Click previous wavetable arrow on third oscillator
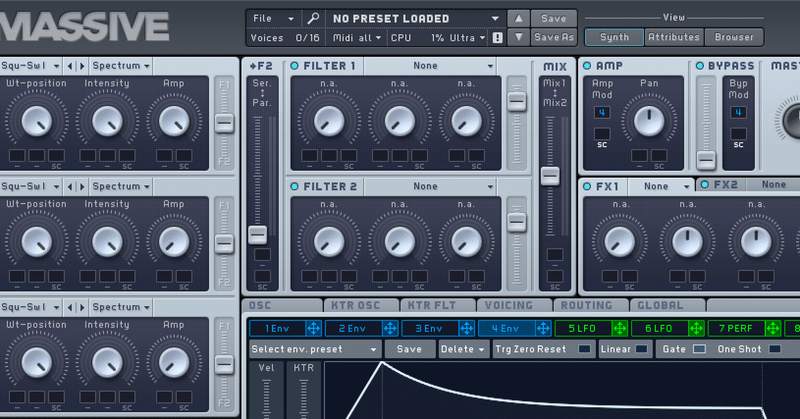 [70, 307]
